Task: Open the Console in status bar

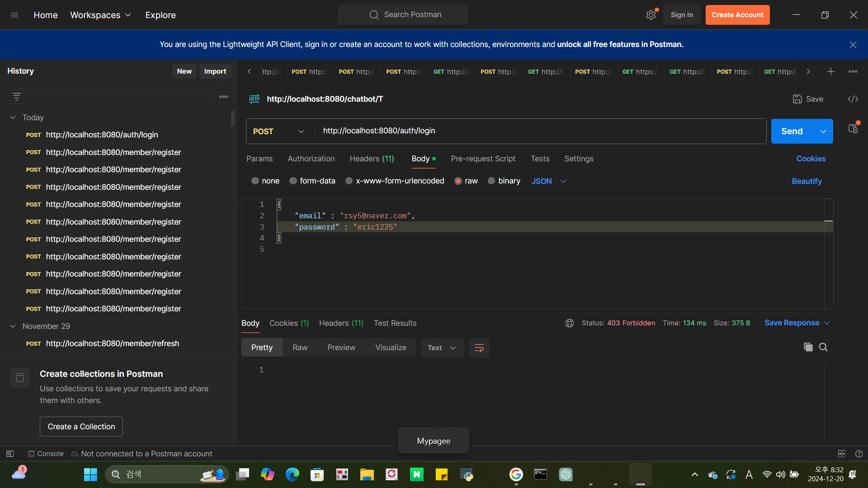Action: [x=46, y=454]
